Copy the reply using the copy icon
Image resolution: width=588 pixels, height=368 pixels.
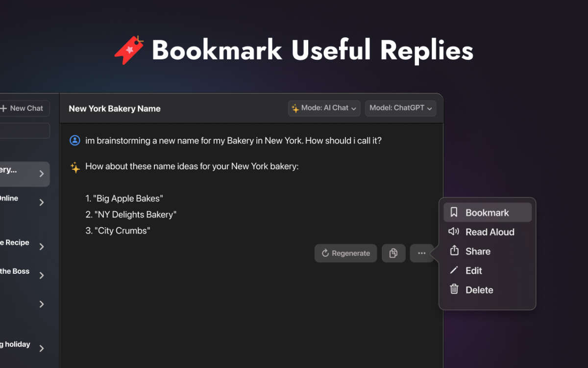coord(393,253)
